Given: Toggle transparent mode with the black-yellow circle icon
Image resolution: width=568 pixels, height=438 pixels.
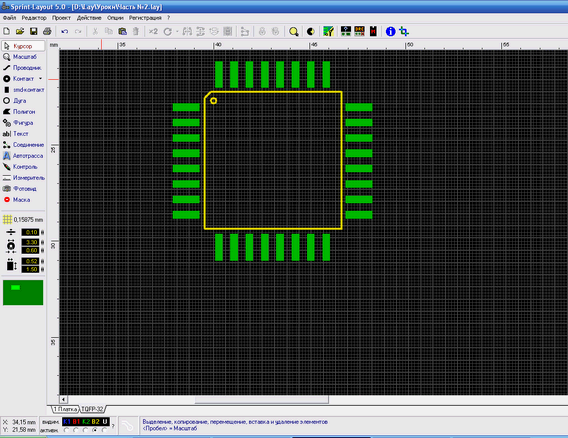Looking at the screenshot, I should 310,32.
